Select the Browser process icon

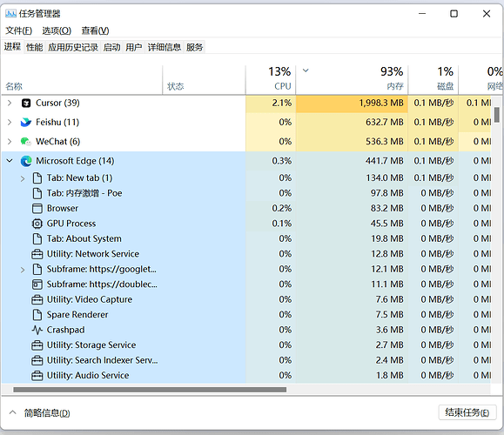tap(37, 209)
